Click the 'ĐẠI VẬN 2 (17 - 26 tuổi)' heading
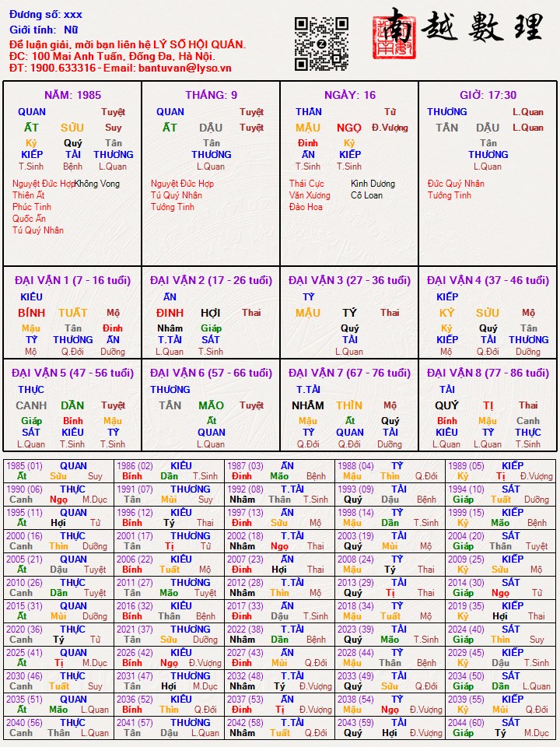Viewport: 560px width, 747px height. [211, 280]
